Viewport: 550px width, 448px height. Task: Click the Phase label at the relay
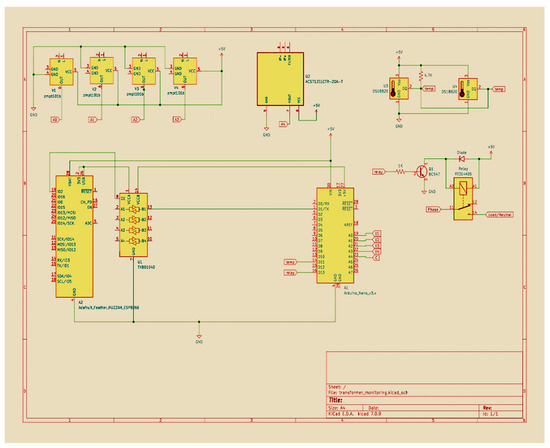pos(433,209)
